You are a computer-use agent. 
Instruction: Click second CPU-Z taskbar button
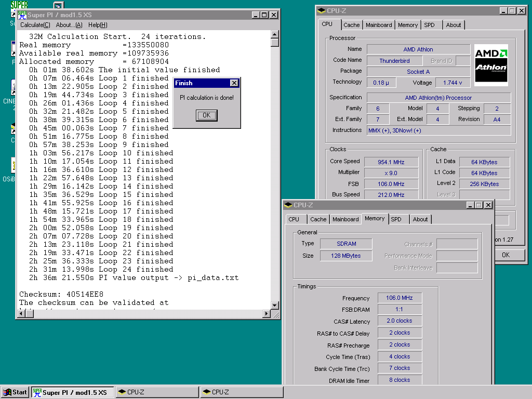242,392
